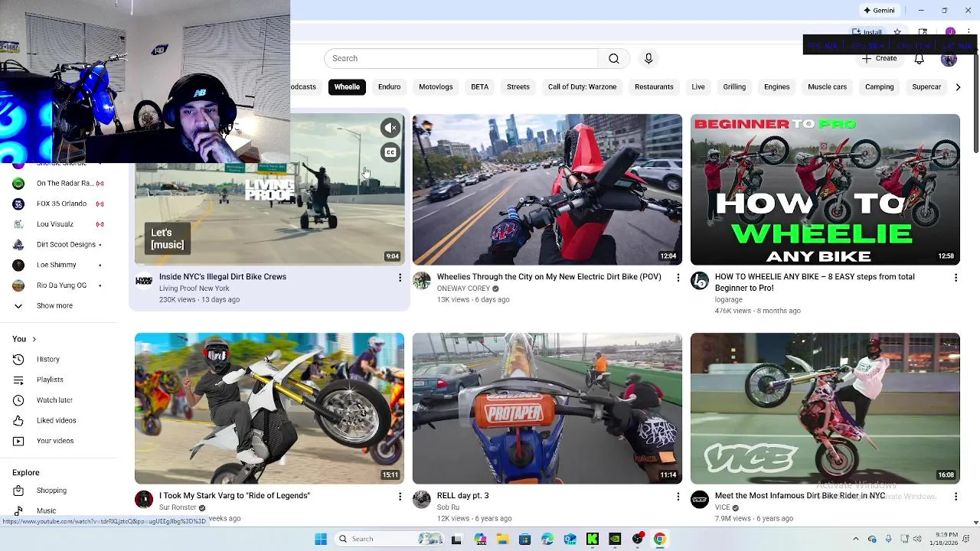
Task: Open the RELL day pt. 3 thumbnail
Action: pyautogui.click(x=547, y=409)
